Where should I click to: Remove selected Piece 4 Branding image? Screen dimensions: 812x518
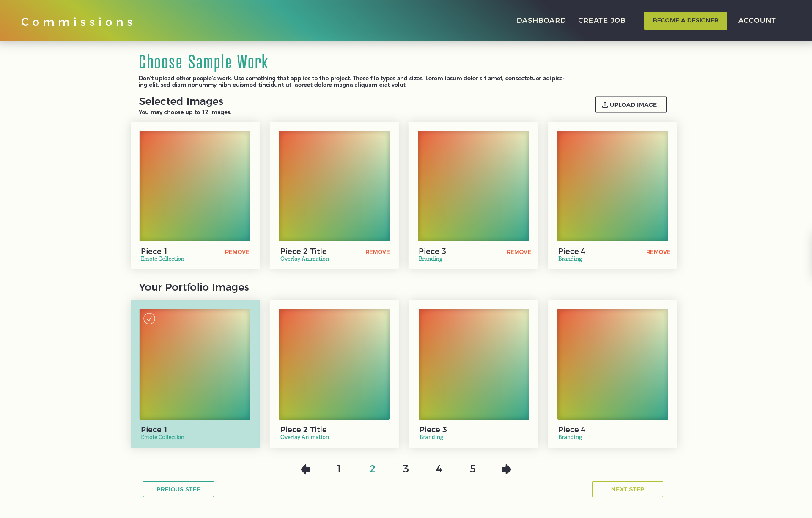coord(658,252)
